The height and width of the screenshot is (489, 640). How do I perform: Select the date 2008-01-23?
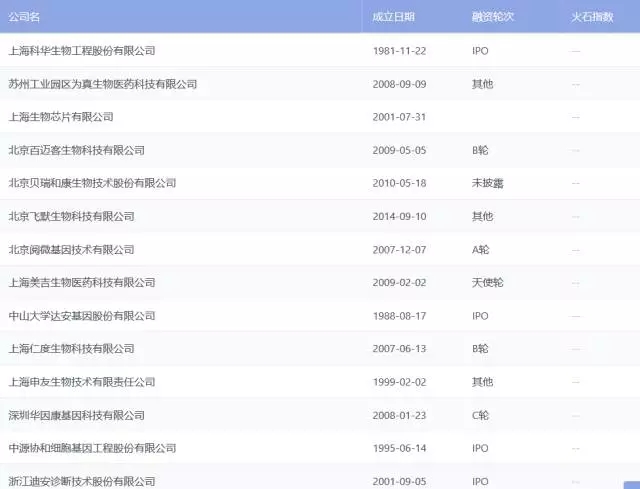pos(399,415)
